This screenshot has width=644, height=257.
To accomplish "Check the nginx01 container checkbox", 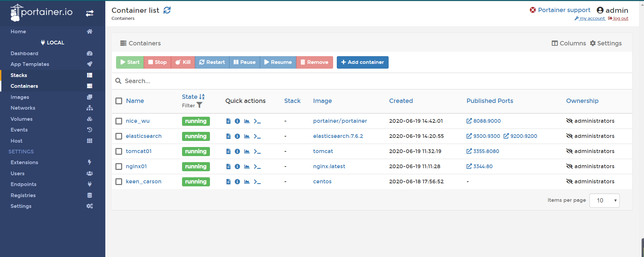I will coord(119,167).
